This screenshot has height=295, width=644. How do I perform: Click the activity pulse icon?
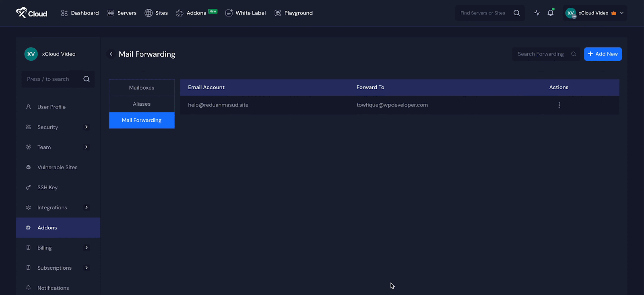(x=537, y=13)
